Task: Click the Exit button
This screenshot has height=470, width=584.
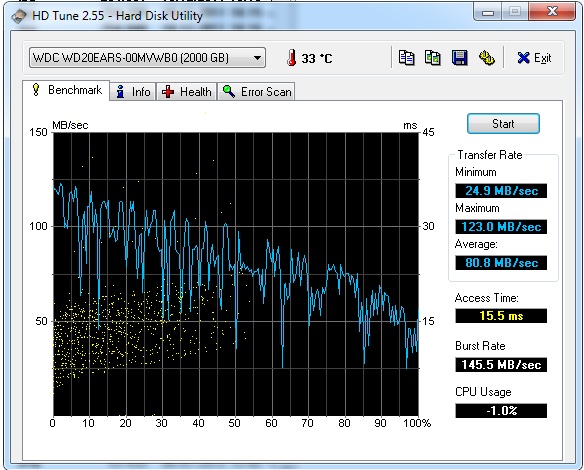Action: point(534,58)
